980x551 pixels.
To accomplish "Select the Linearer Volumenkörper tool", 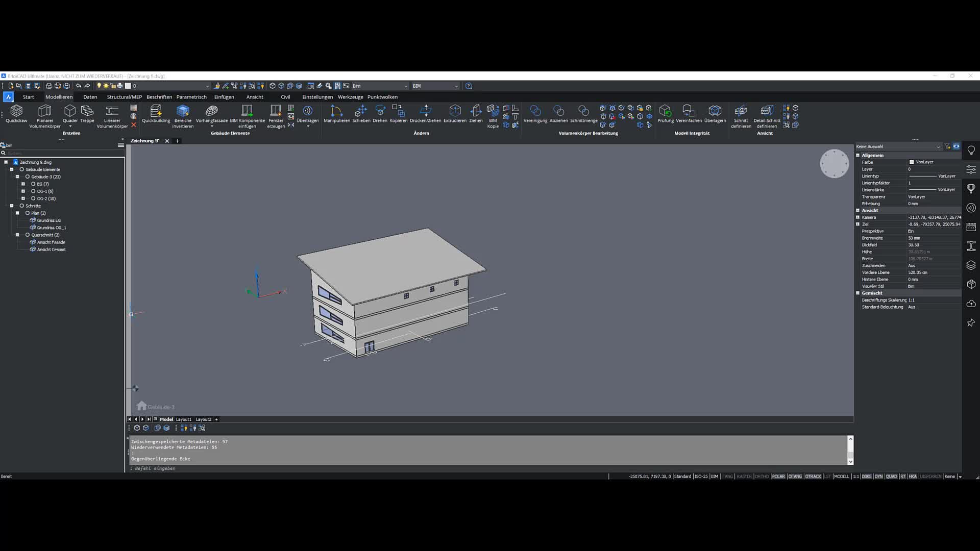I will coord(112,117).
